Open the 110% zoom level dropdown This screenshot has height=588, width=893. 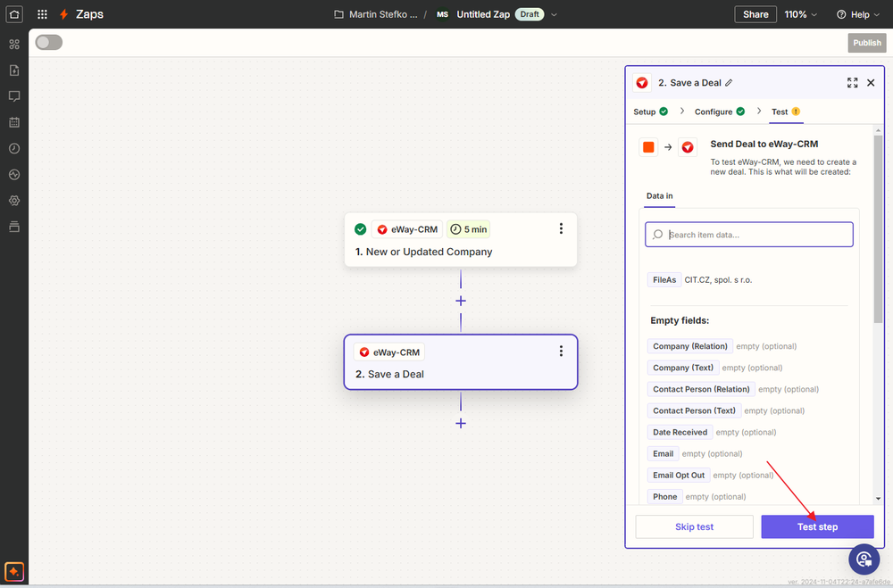tap(801, 14)
